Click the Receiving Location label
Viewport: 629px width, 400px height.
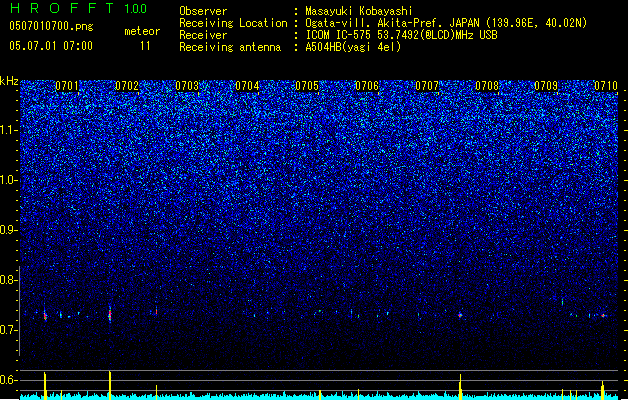(x=233, y=23)
